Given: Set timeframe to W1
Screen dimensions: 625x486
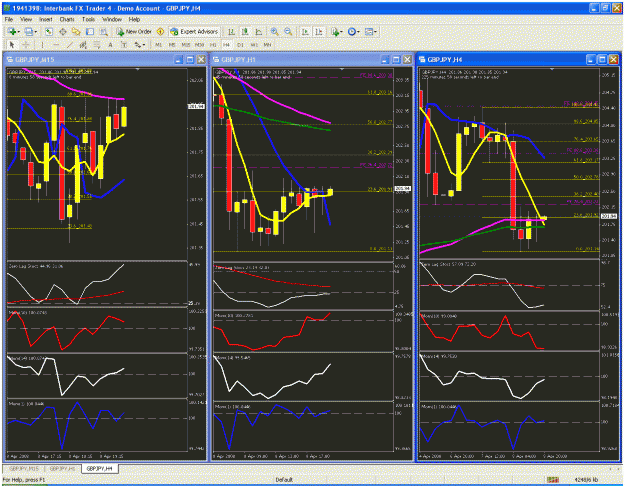Looking at the screenshot, I should [254, 45].
